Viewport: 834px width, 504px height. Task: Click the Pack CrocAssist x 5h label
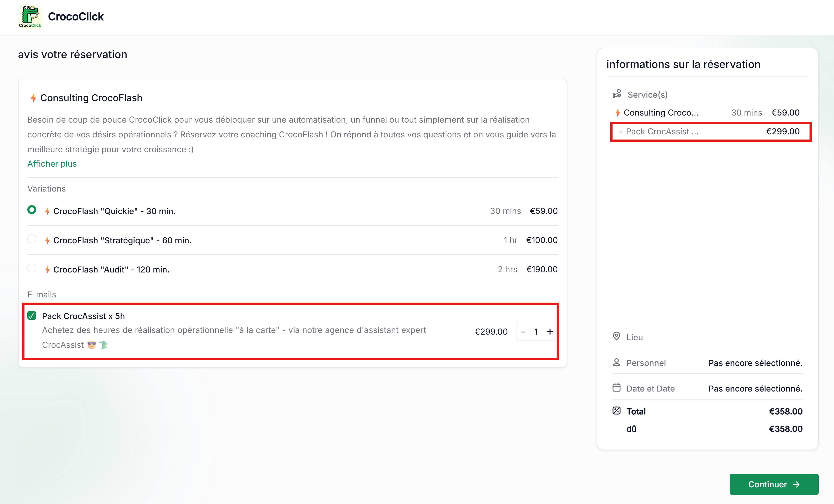click(83, 316)
